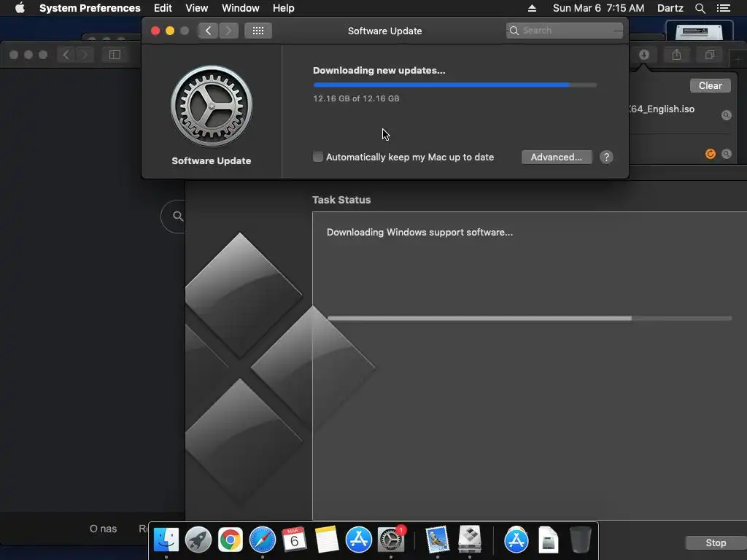Open the Help menu

(284, 8)
